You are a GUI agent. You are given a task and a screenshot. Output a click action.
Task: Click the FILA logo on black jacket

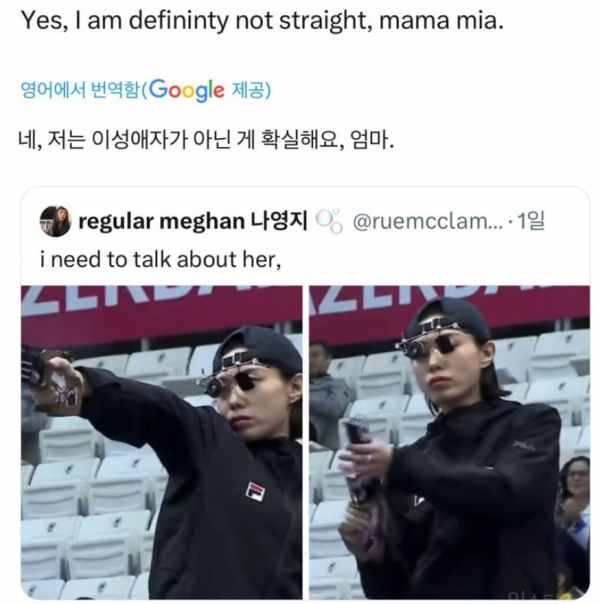[x=256, y=492]
